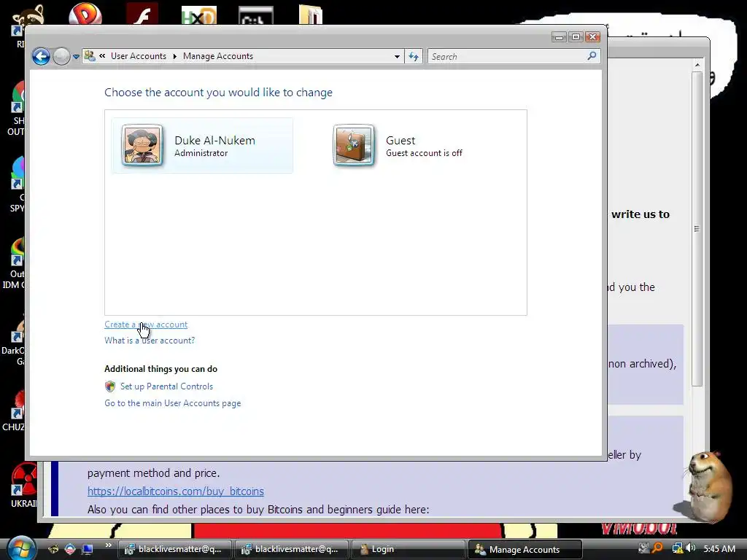This screenshot has height=560, width=747.
Task: Expand the quick launch overflow chevron
Action: [109, 545]
